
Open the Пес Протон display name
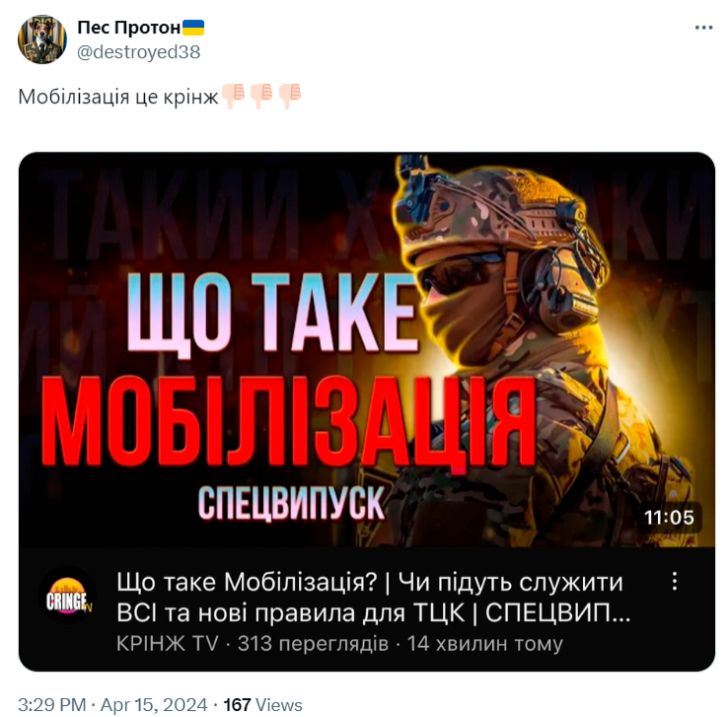pyautogui.click(x=128, y=28)
